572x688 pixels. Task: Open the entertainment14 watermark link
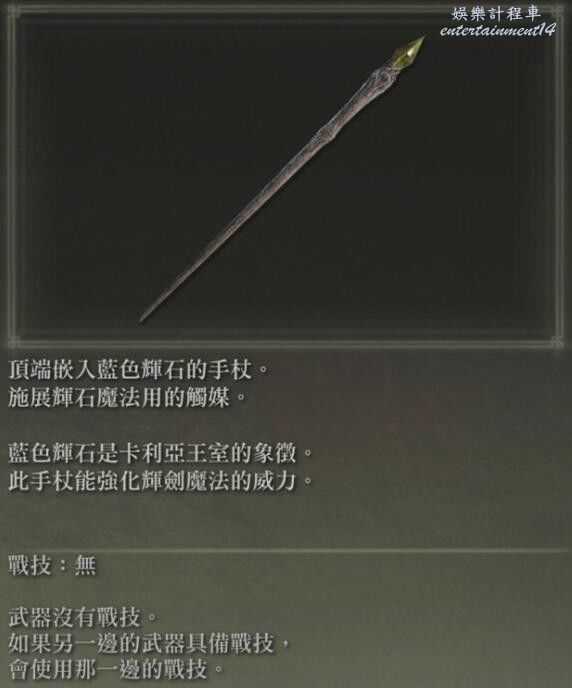[497, 30]
